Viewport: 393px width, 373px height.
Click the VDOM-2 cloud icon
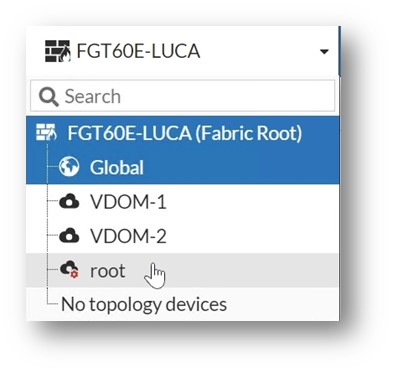pyautogui.click(x=69, y=236)
